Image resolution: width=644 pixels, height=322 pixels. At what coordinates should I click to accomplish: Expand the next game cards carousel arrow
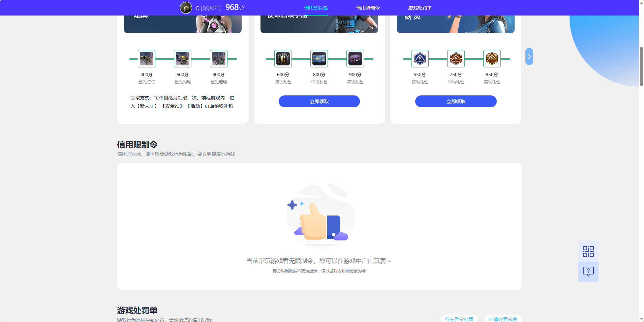click(x=529, y=56)
